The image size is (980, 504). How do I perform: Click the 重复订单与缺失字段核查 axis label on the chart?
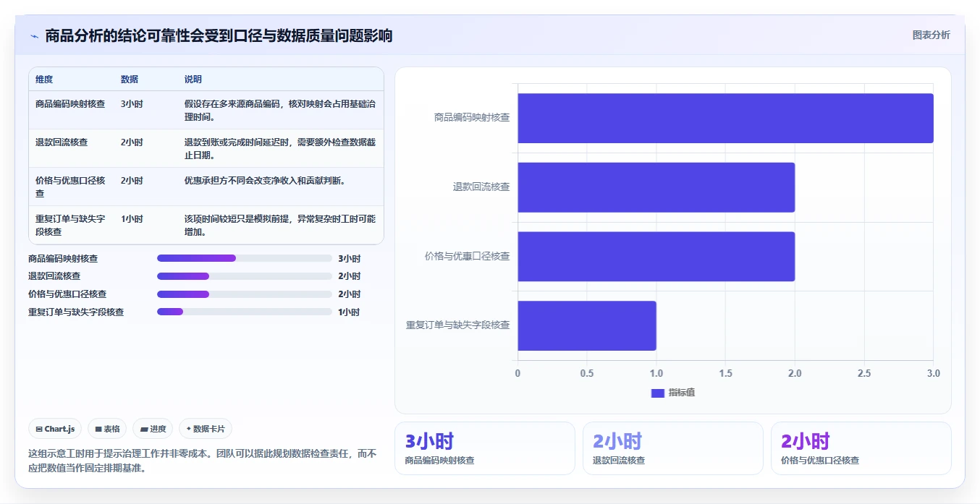click(x=458, y=325)
